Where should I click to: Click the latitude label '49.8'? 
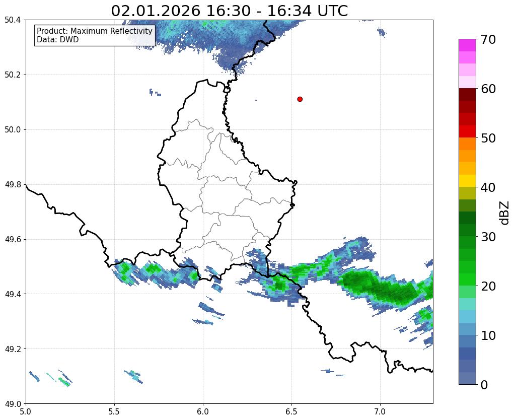[x=13, y=185]
